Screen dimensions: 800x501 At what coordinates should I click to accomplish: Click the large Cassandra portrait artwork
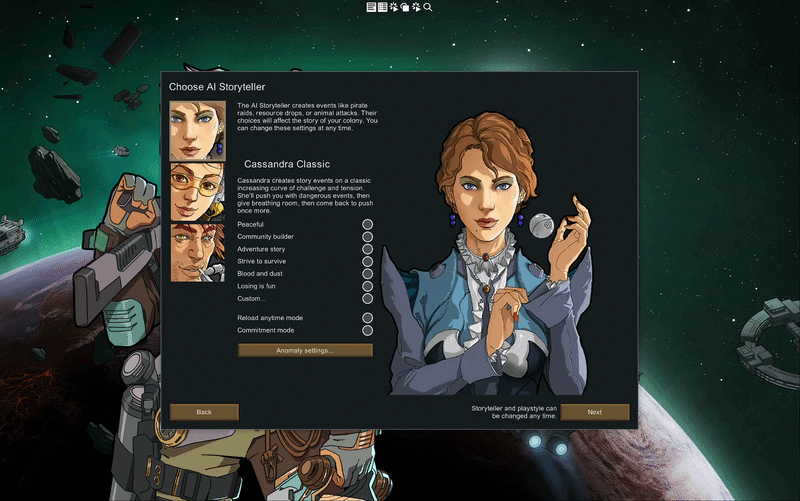(x=487, y=254)
